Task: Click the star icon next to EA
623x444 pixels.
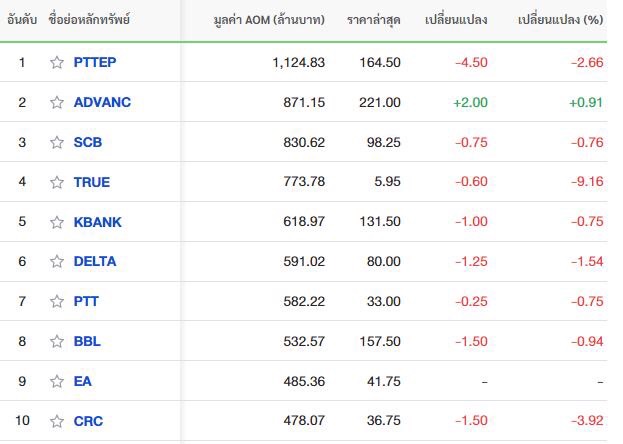Action: [57, 381]
